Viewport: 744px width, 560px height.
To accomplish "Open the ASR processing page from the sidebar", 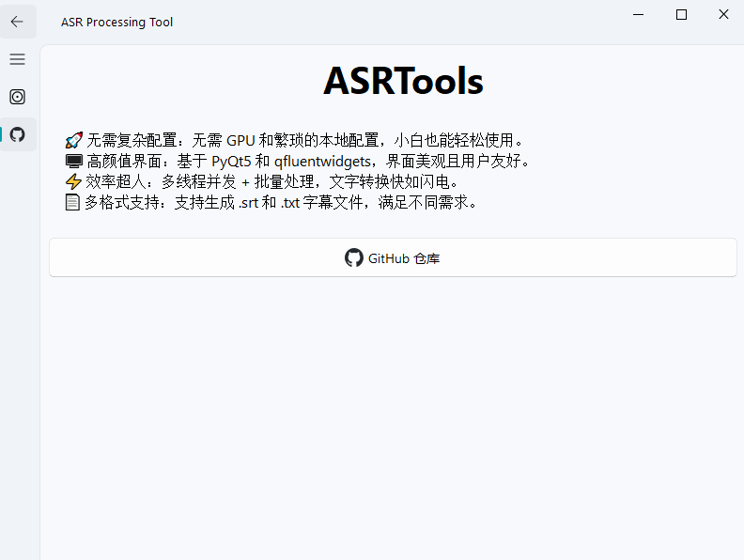I will pyautogui.click(x=17, y=97).
